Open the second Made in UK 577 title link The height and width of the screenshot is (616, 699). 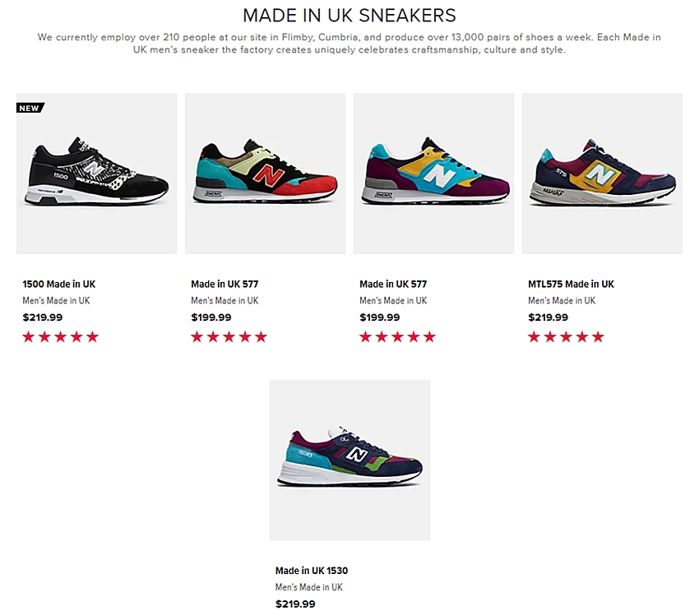click(x=393, y=284)
